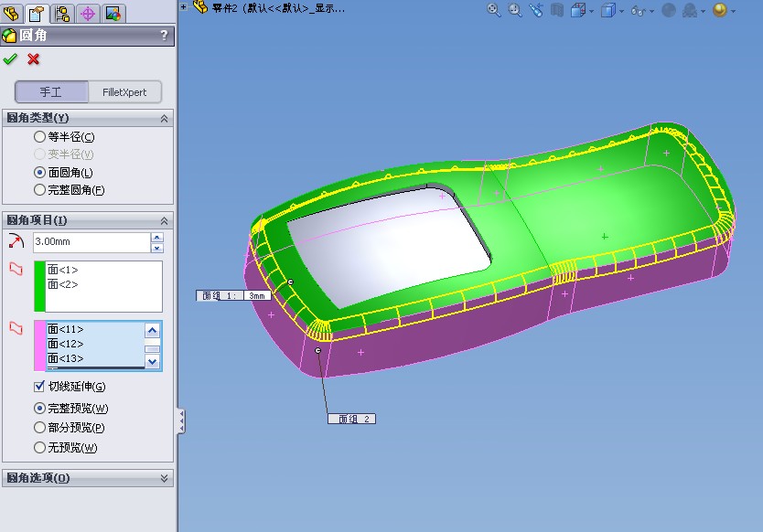Decrease the fillet radius with down arrow

pos(156,248)
